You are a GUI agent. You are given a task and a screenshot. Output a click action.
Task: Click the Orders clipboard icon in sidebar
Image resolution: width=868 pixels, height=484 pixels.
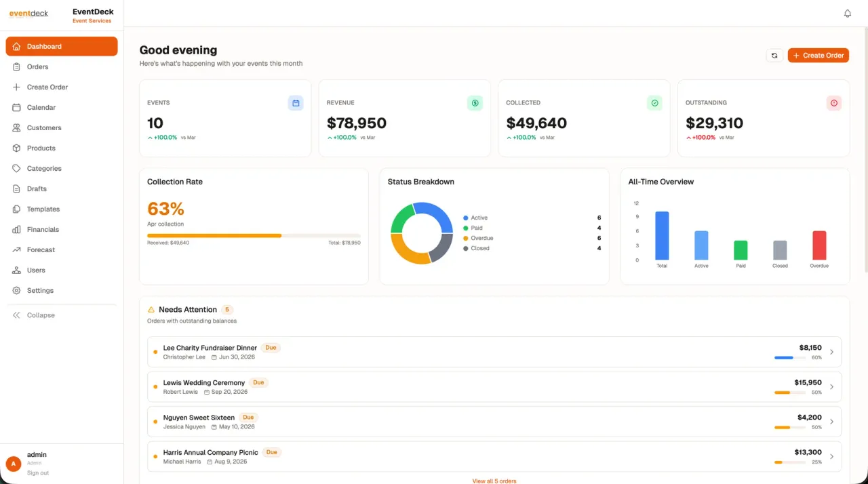16,67
